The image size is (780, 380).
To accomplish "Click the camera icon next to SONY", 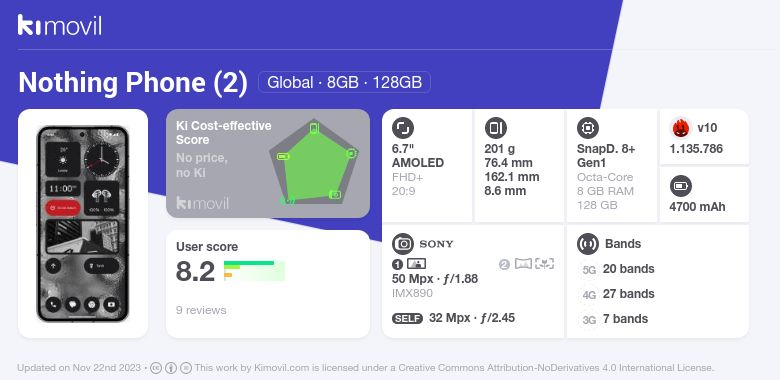I will (403, 244).
